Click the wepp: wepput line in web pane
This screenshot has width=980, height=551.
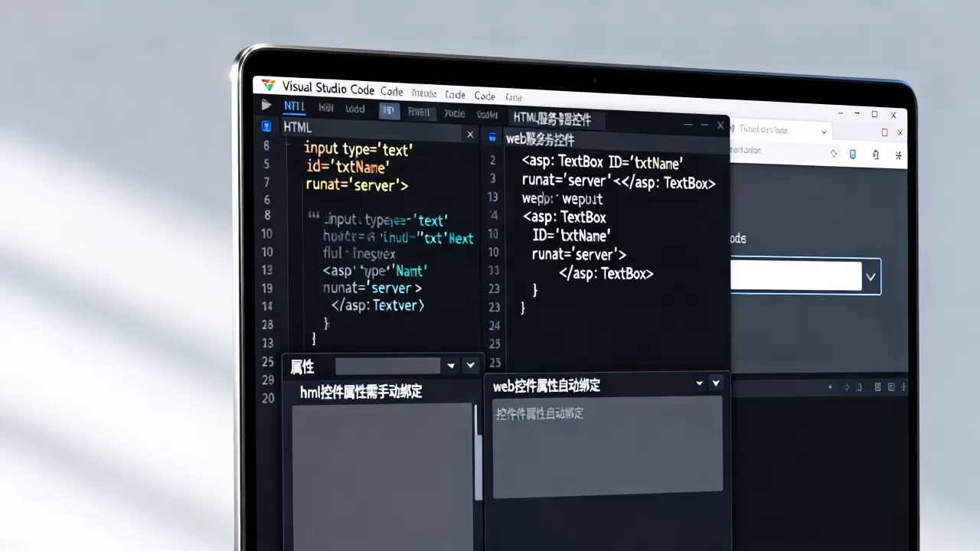point(562,199)
